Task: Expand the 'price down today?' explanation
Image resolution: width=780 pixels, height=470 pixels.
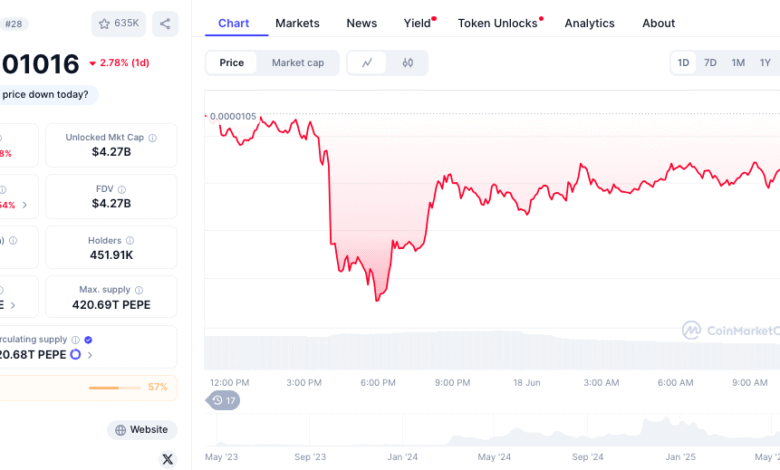Action: [x=46, y=94]
